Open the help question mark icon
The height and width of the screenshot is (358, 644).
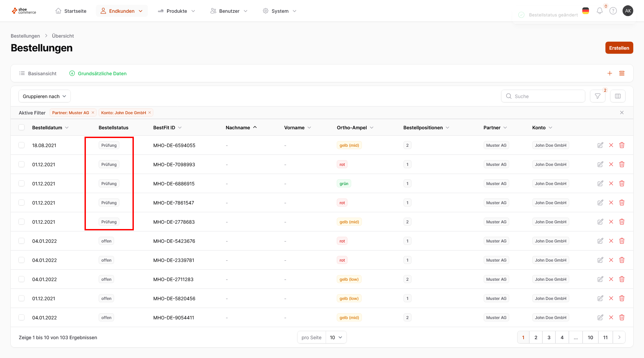coord(613,11)
